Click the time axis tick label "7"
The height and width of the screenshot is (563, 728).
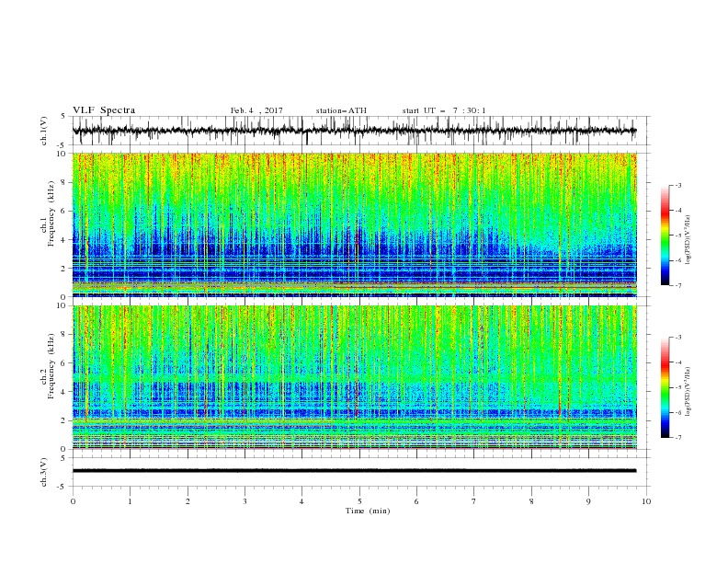pyautogui.click(x=474, y=501)
